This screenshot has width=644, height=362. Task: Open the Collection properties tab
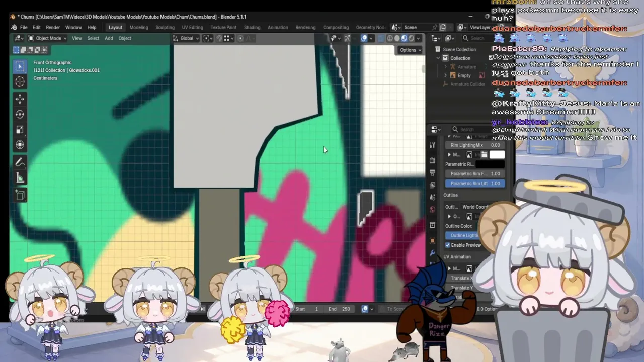coord(432,225)
